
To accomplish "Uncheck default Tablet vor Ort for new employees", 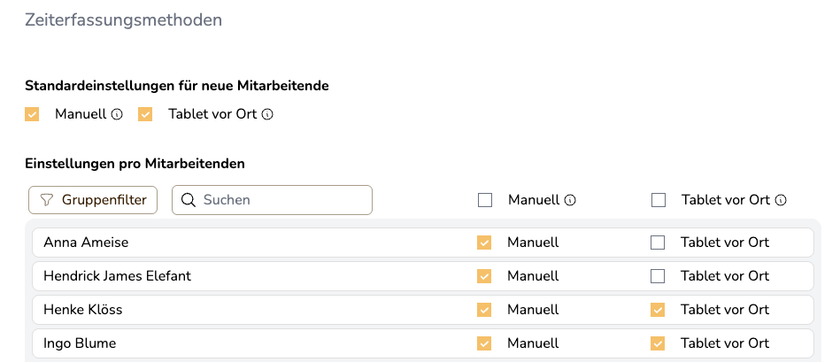I will tap(145, 115).
